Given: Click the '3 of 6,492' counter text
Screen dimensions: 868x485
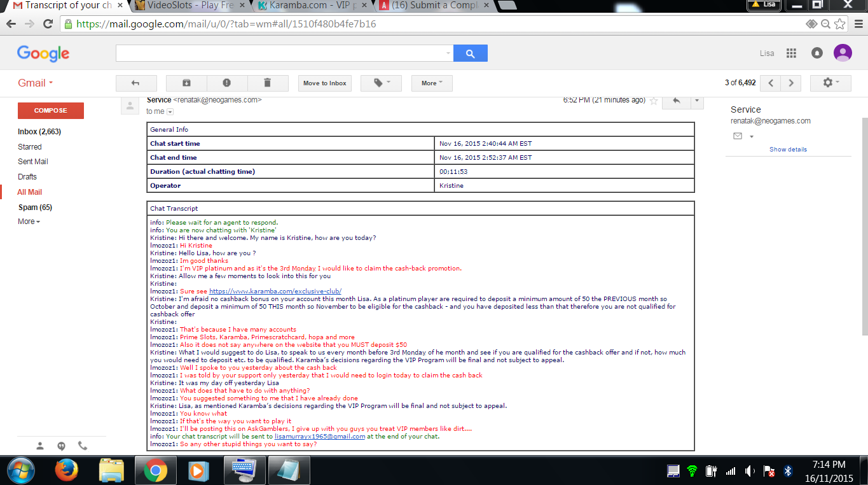Looking at the screenshot, I should point(740,83).
